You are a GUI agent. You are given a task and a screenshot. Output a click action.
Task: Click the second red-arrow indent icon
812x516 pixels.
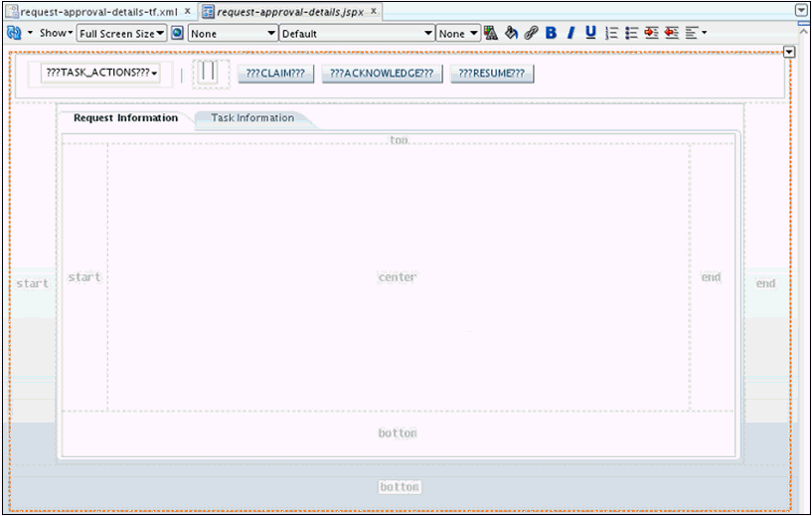click(672, 33)
